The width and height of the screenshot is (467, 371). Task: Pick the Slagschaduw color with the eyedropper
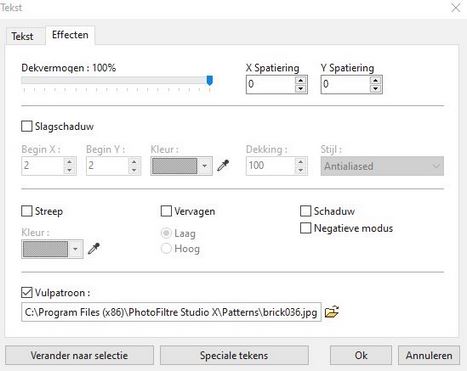(223, 165)
